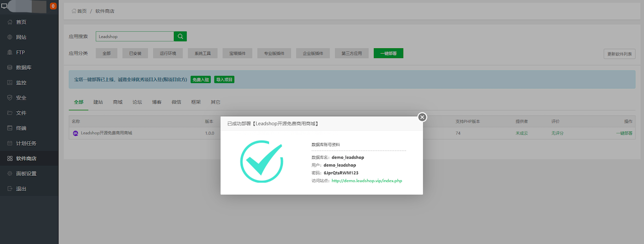Switch to the 论坛 tab

[137, 102]
